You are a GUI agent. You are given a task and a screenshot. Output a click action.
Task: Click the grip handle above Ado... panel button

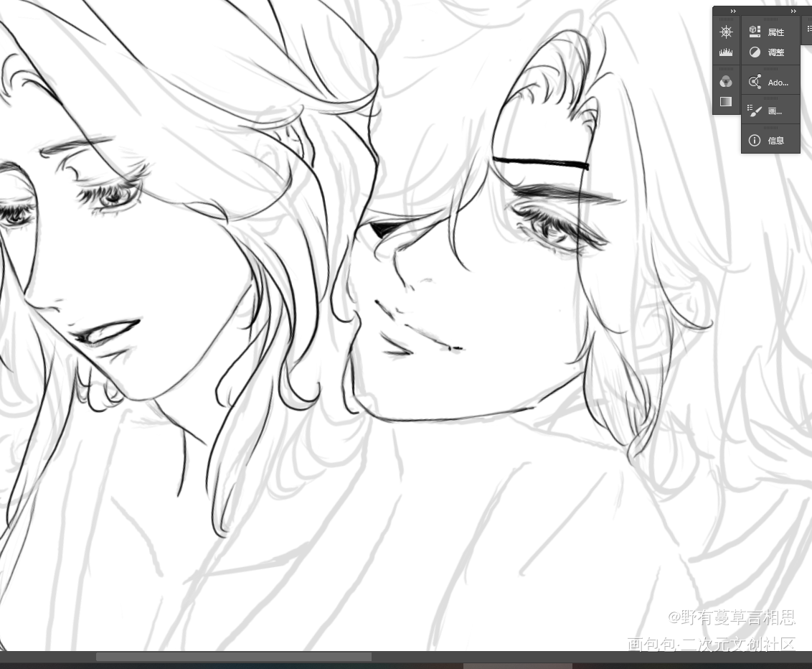point(770,69)
